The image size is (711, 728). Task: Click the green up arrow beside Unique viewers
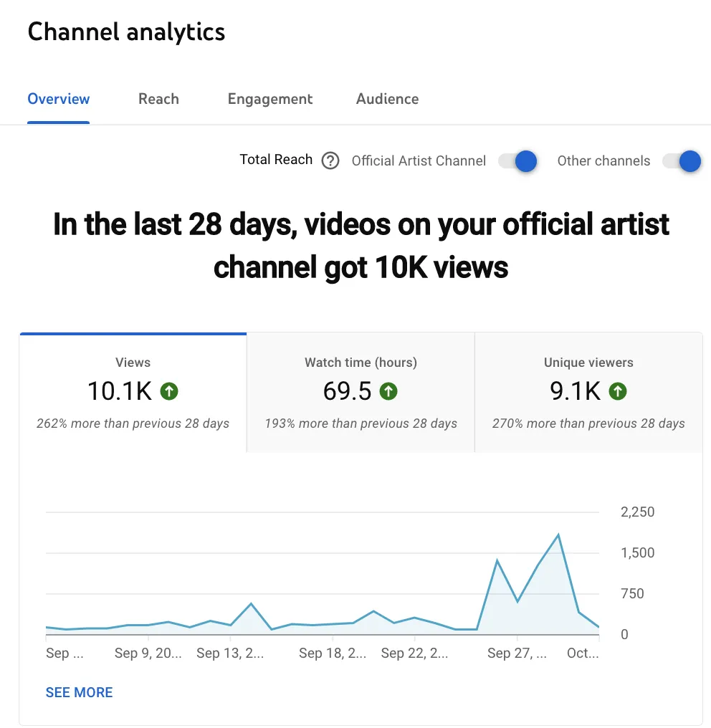click(618, 391)
